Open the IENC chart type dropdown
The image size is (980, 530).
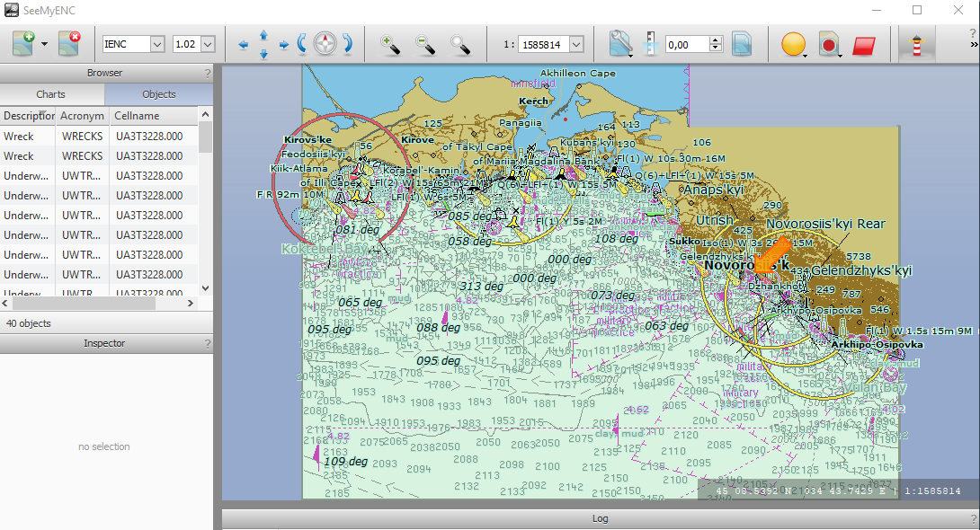[x=157, y=44]
